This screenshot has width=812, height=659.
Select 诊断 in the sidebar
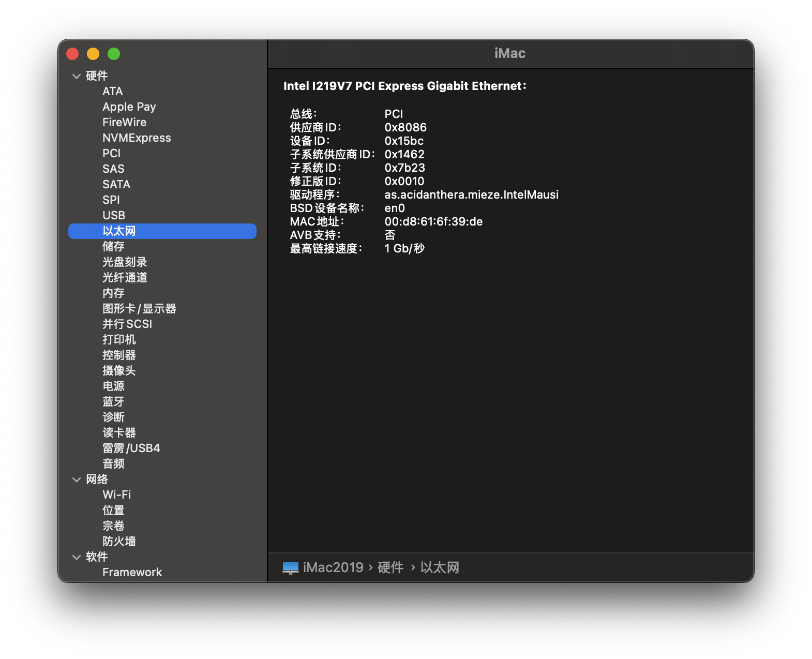[x=162, y=417]
